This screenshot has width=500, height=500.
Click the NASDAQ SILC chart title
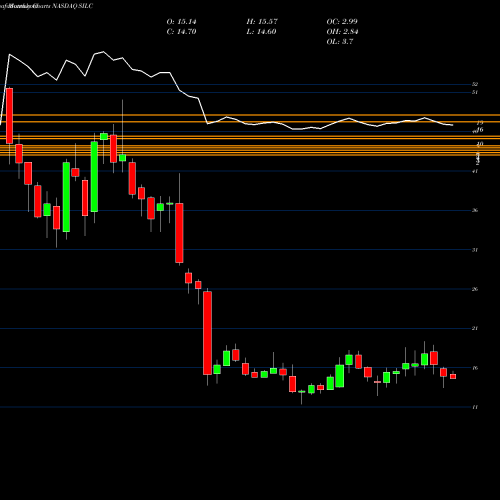coord(73,6)
